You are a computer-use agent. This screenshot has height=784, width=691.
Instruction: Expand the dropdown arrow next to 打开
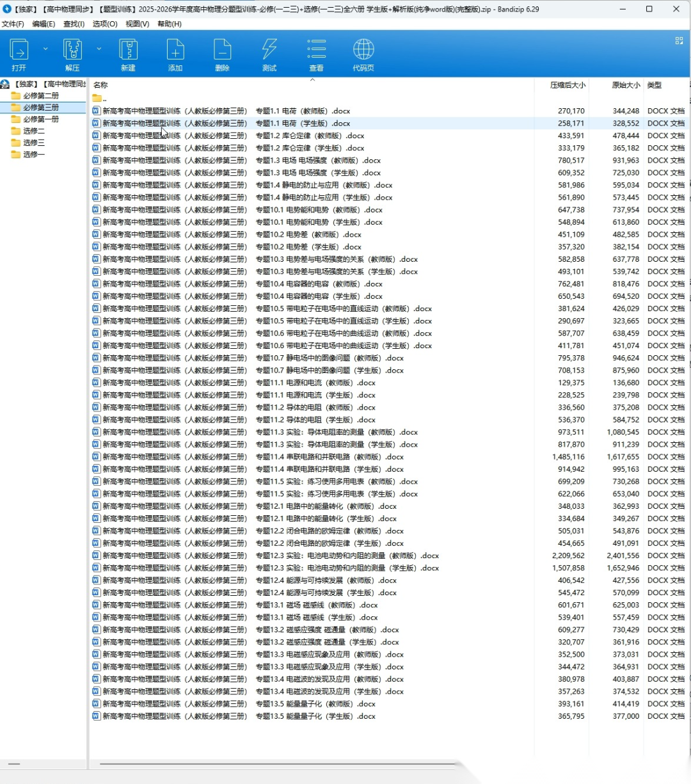pos(45,49)
